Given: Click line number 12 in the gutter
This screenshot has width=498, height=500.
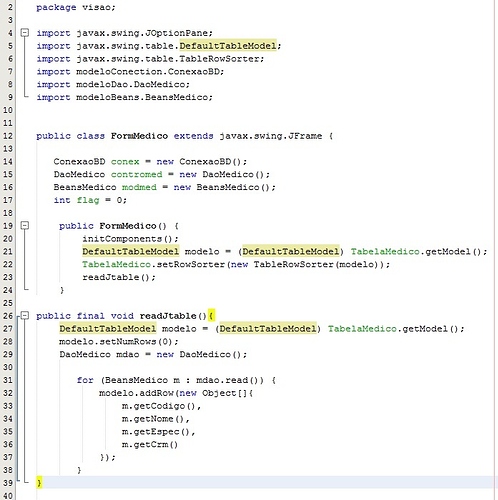Looking at the screenshot, I should (8, 136).
